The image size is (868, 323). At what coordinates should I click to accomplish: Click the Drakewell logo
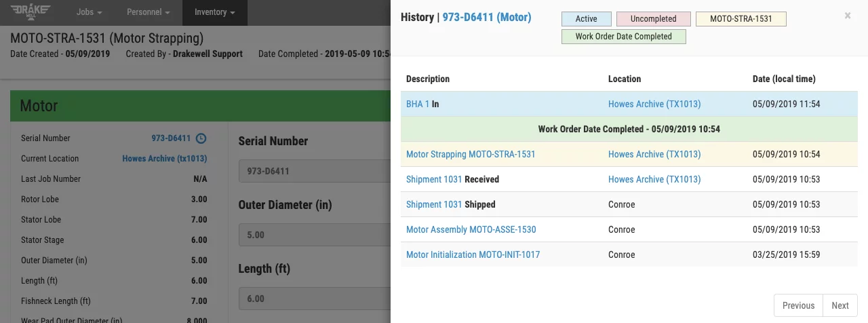point(34,12)
